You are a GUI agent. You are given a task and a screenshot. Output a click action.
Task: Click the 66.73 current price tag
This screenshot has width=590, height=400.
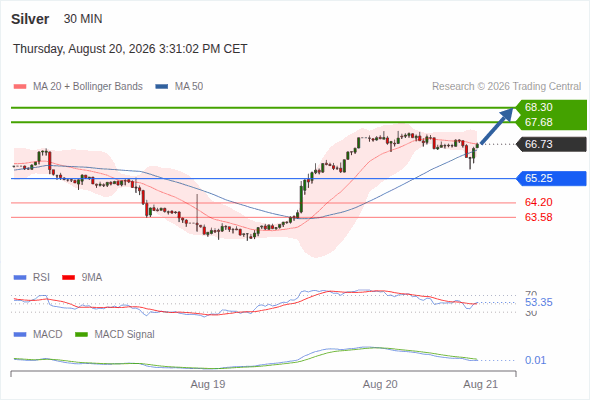(x=551, y=144)
